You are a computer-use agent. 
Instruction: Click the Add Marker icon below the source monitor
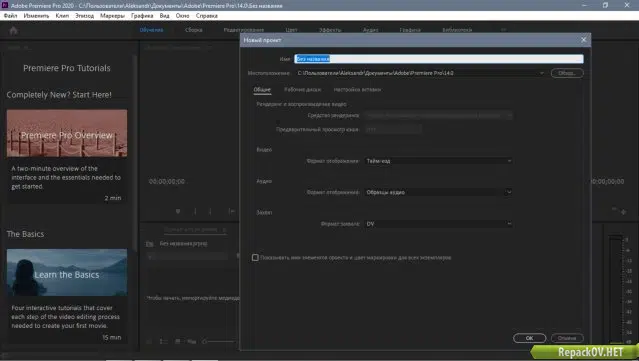178,211
